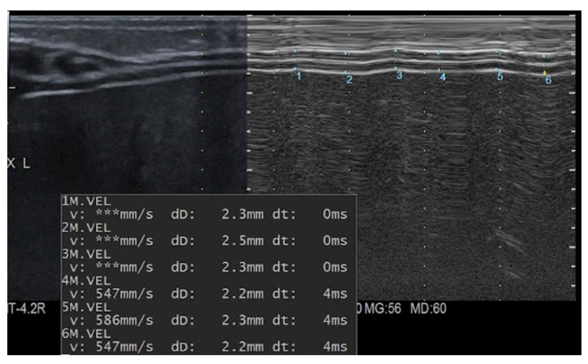Select the 4M.VEL result heading
588x364 pixels.
87,281
